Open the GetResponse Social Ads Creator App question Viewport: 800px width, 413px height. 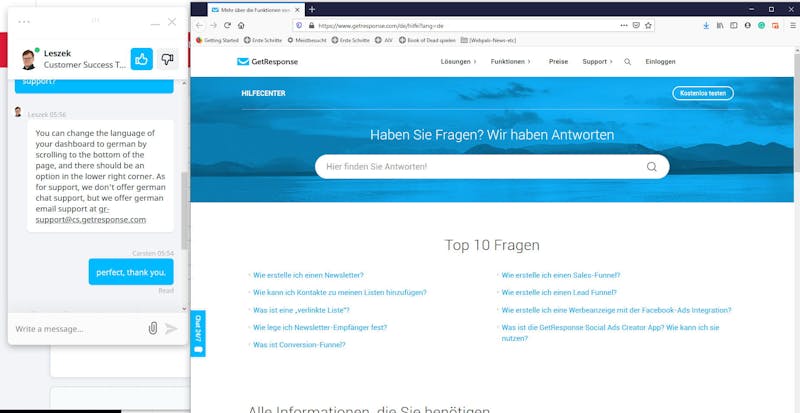click(x=610, y=333)
